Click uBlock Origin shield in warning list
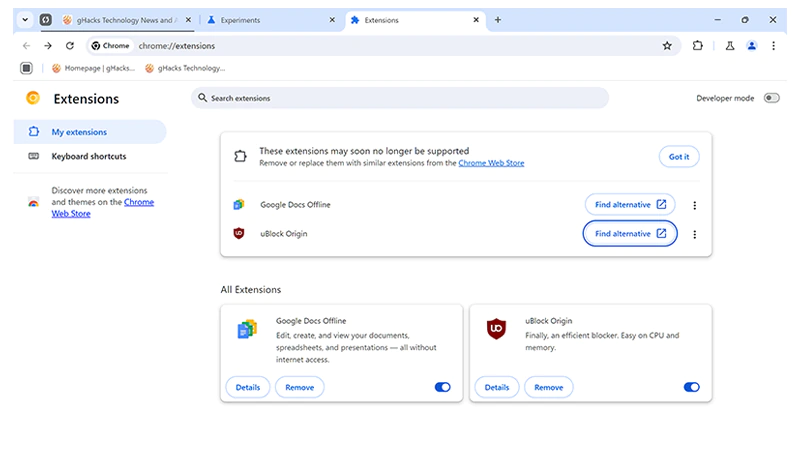This screenshot has height=467, width=800. coord(239,234)
